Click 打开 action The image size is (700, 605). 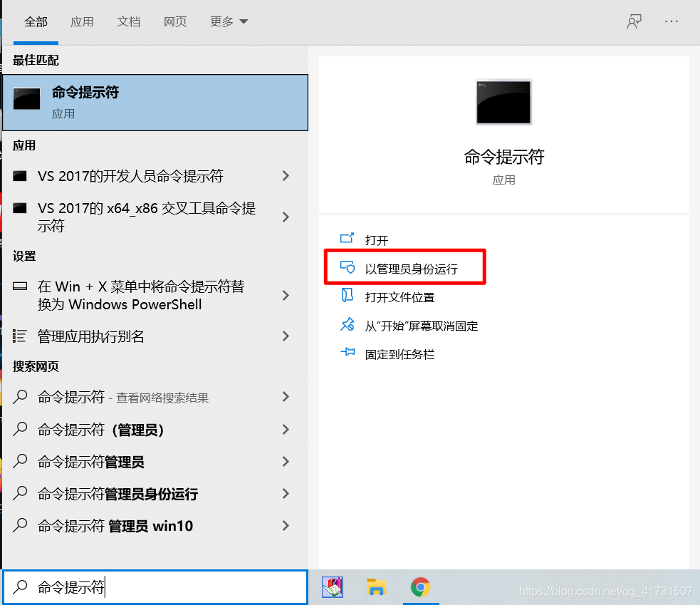[x=376, y=240]
